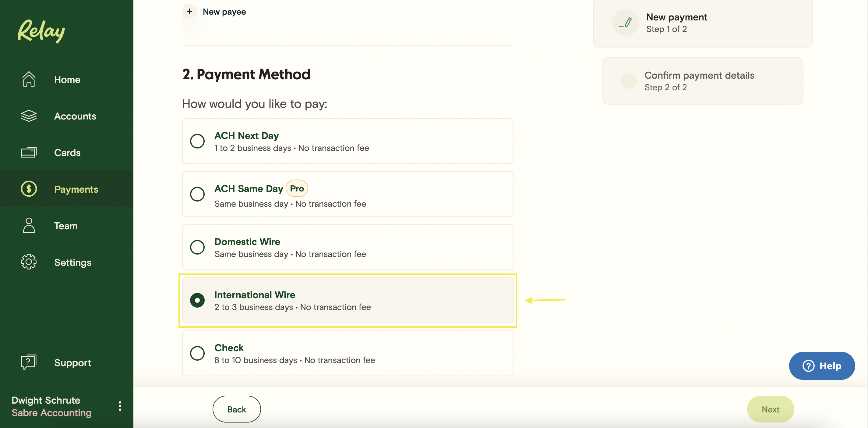Image resolution: width=868 pixels, height=428 pixels.
Task: Open the Settings menu item
Action: [72, 262]
